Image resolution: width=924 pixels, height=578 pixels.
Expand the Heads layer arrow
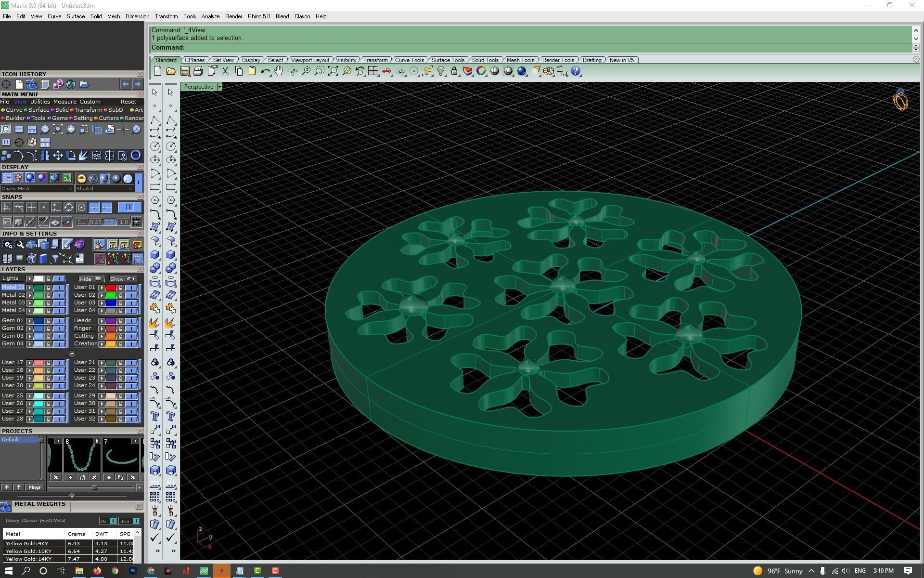point(102,321)
